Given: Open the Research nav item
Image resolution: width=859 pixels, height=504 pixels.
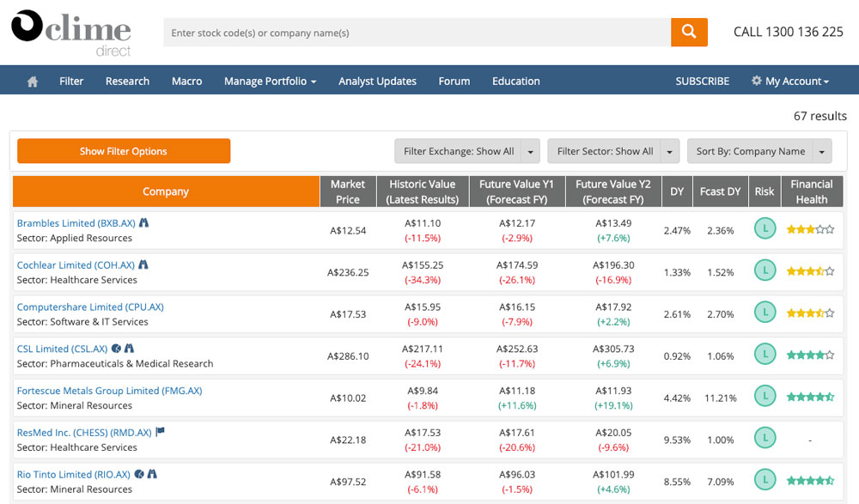Looking at the screenshot, I should [x=128, y=81].
